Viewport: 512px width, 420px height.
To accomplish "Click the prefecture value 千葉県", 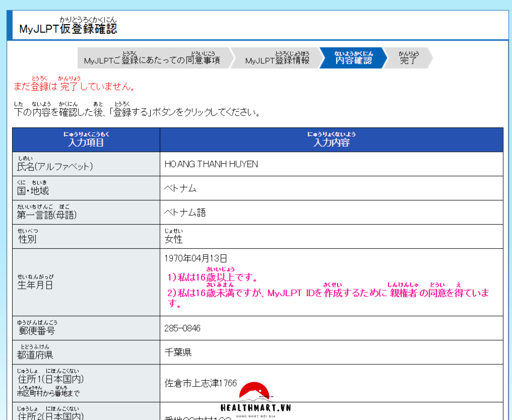I will 178,352.
